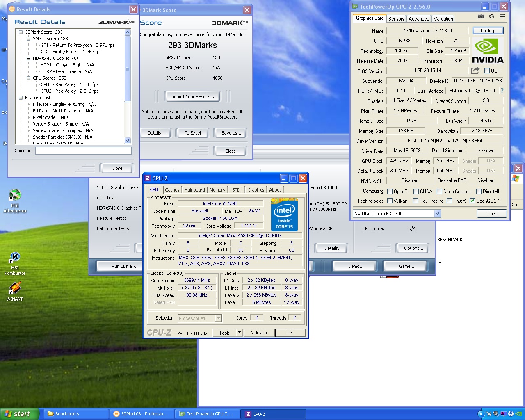Image resolution: width=525 pixels, height=420 pixels.
Task: Click Lookup button in GPU-Z
Action: pyautogui.click(x=488, y=31)
